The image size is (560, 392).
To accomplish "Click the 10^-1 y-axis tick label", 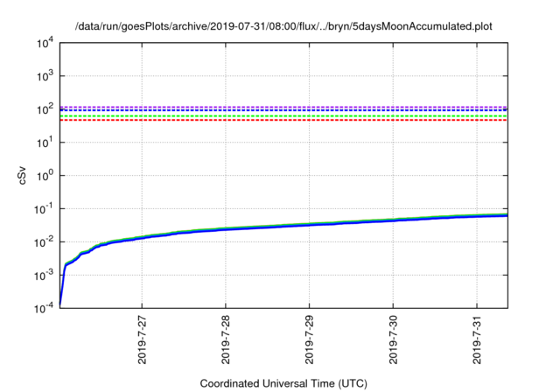I will (x=43, y=209).
